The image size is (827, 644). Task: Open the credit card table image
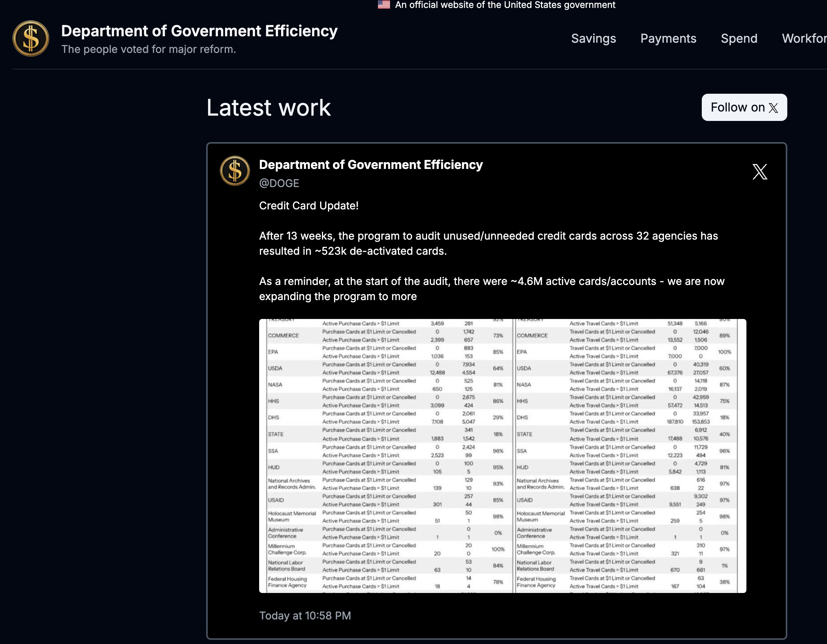point(502,455)
